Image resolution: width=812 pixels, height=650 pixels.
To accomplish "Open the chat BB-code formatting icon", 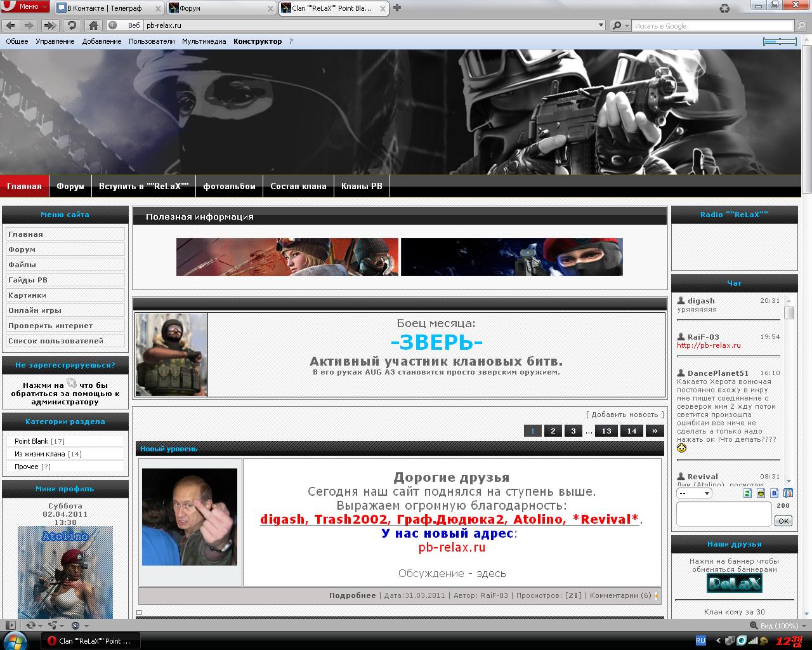I will pos(774,493).
